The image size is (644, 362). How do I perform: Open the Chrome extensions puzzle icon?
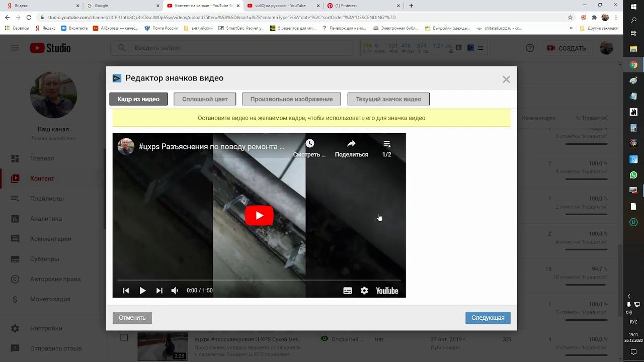point(594,18)
